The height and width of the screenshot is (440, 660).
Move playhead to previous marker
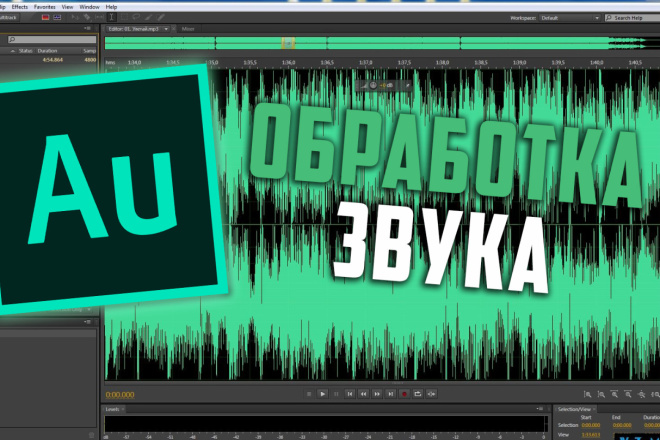349,394
